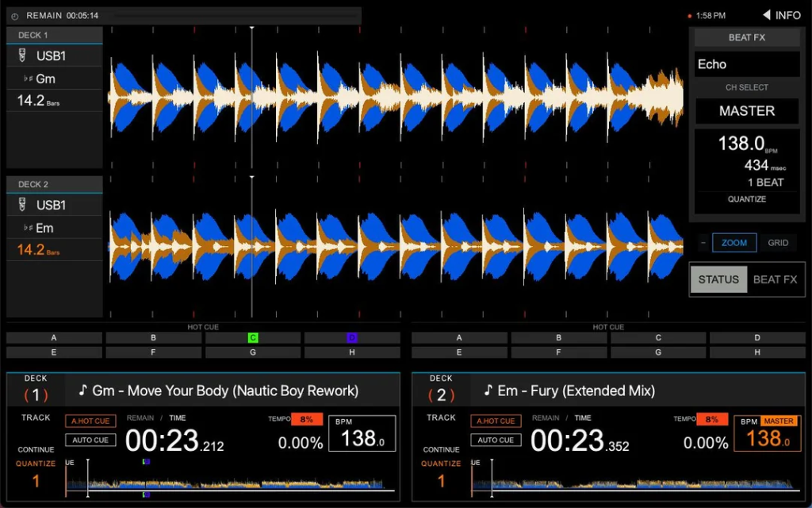Select the ZOOM mode tab
The image size is (812, 508).
click(734, 243)
